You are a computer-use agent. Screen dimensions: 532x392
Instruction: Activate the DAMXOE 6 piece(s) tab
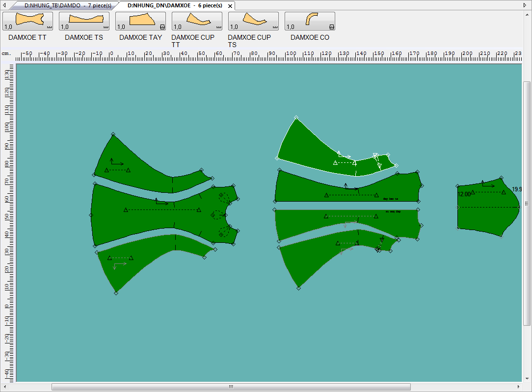174,5
